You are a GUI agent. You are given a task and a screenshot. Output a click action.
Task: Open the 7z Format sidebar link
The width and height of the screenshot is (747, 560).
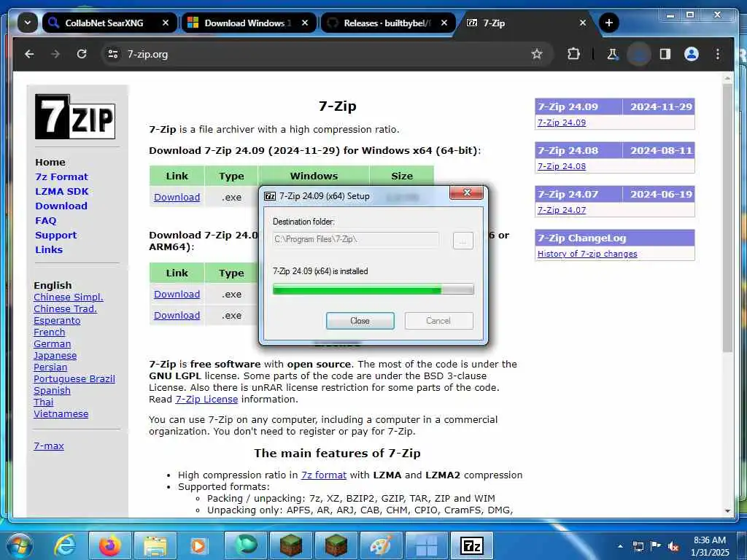coord(61,177)
